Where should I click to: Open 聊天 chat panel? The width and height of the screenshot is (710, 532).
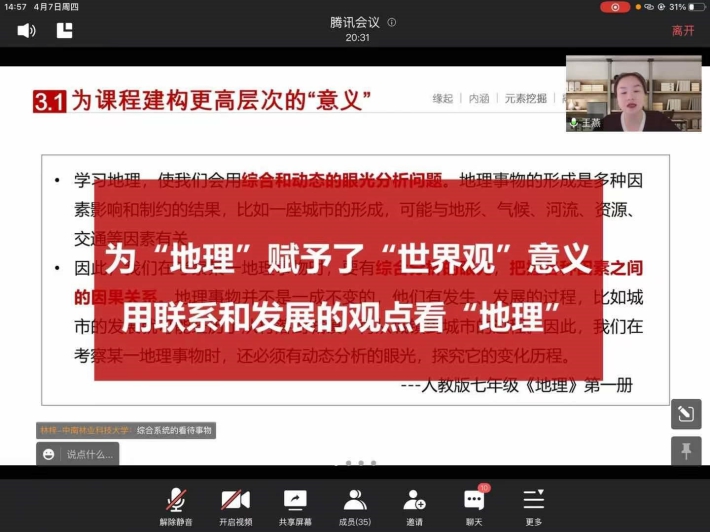(474, 506)
